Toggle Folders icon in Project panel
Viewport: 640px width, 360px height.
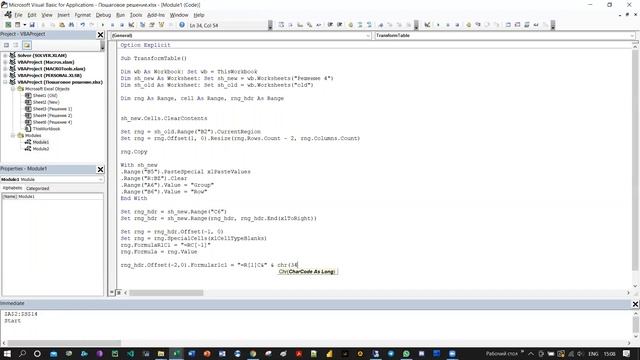tap(27, 45)
